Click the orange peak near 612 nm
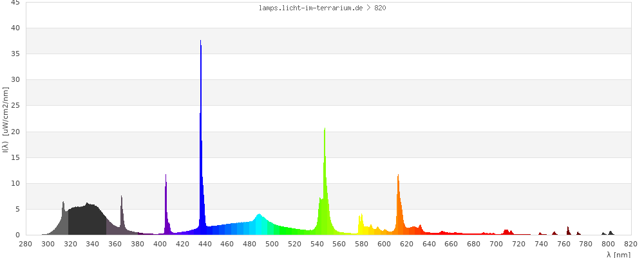644x258 pixels. (x=399, y=206)
